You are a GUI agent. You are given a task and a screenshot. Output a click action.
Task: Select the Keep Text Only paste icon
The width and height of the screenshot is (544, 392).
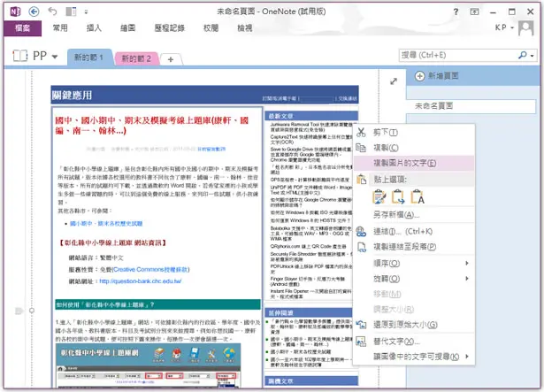[x=418, y=196]
